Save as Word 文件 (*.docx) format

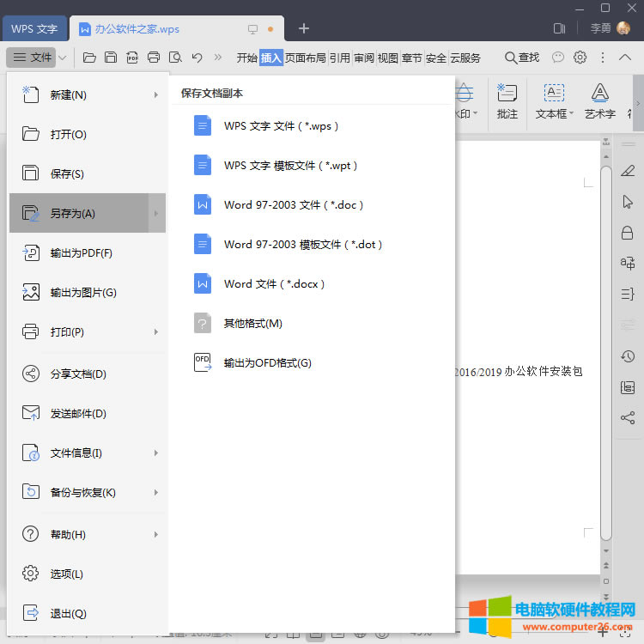pyautogui.click(x=275, y=283)
